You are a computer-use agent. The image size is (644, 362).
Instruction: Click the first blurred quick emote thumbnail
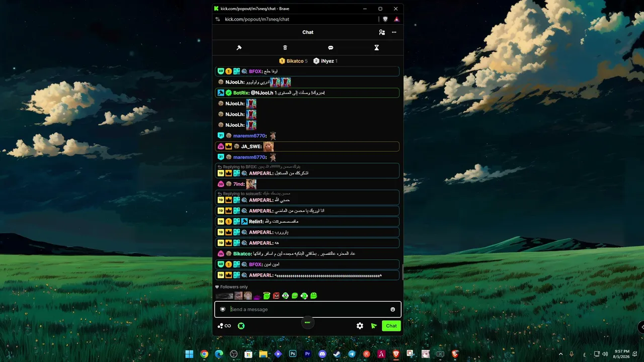click(224, 296)
